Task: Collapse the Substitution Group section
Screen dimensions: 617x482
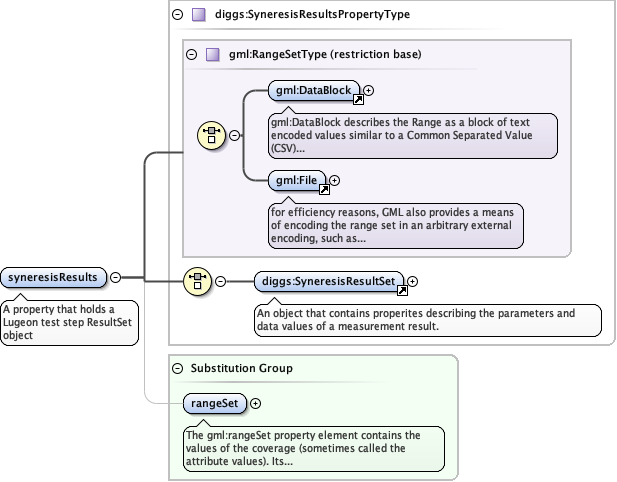Action: pos(178,368)
